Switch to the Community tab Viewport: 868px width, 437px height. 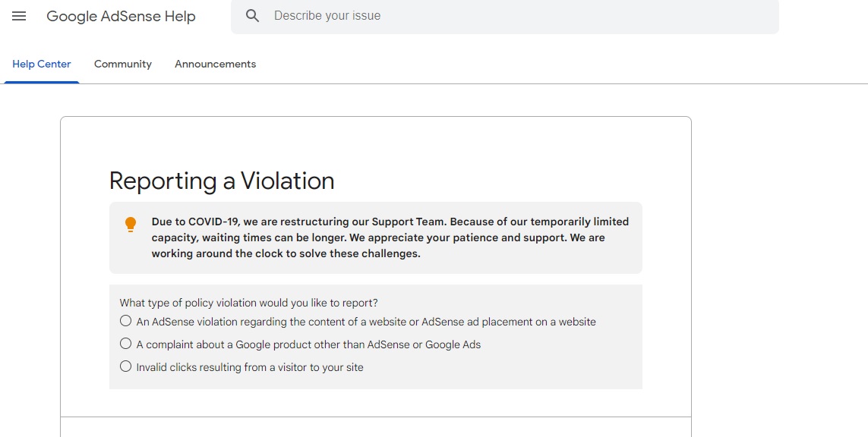123,64
